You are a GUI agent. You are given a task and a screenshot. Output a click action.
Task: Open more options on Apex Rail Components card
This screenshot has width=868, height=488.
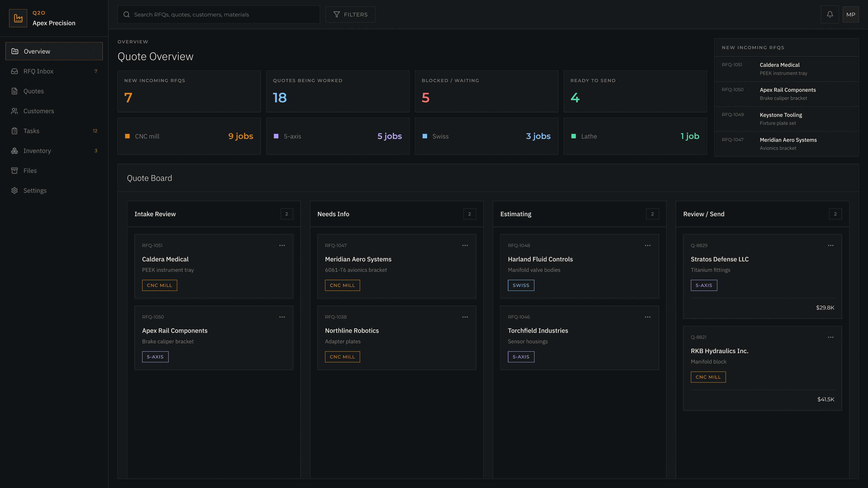[282, 317]
